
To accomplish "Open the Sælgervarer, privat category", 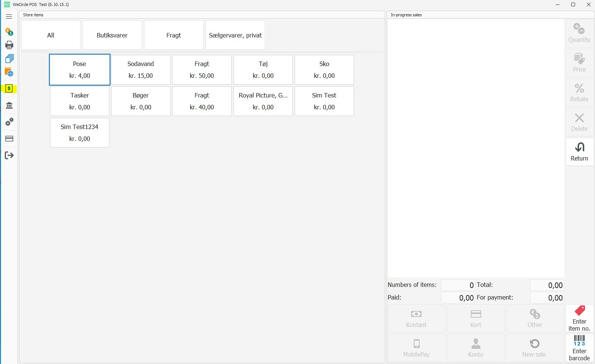I will [x=235, y=35].
